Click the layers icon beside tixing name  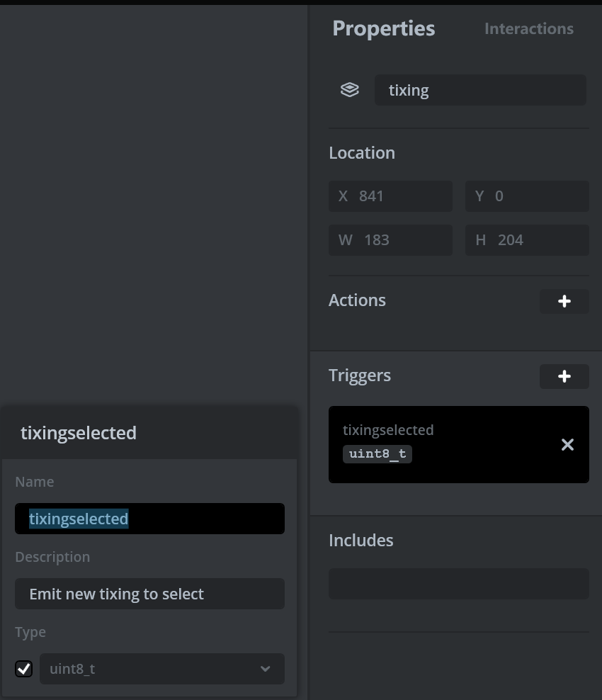coord(349,90)
